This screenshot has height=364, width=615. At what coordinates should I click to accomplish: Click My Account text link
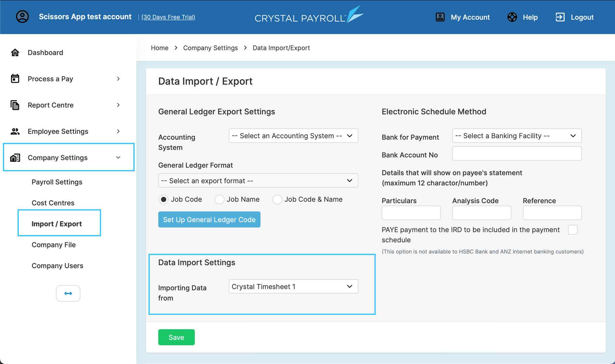pyautogui.click(x=470, y=17)
